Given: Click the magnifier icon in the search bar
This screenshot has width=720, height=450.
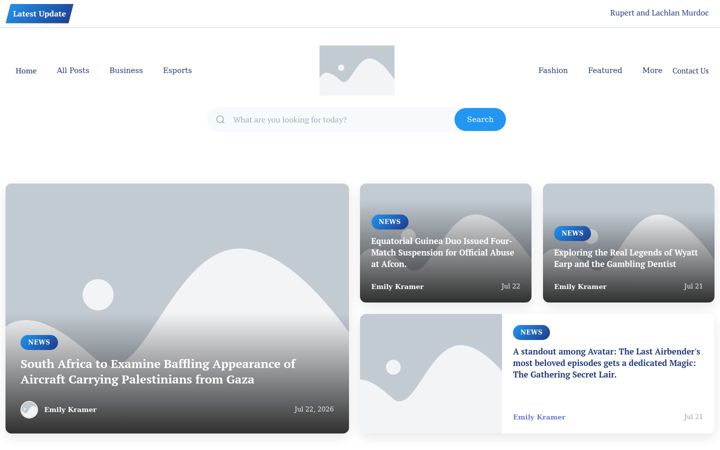Looking at the screenshot, I should (220, 119).
